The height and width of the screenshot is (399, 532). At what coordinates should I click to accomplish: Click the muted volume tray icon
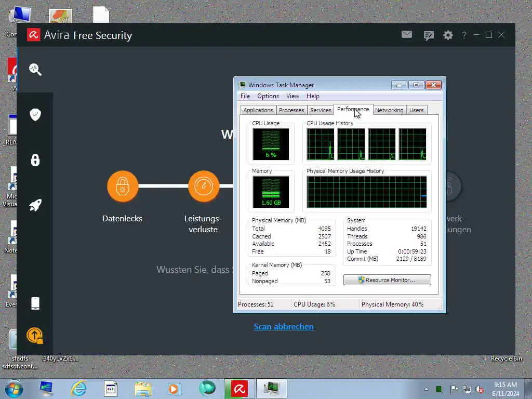pyautogui.click(x=480, y=389)
